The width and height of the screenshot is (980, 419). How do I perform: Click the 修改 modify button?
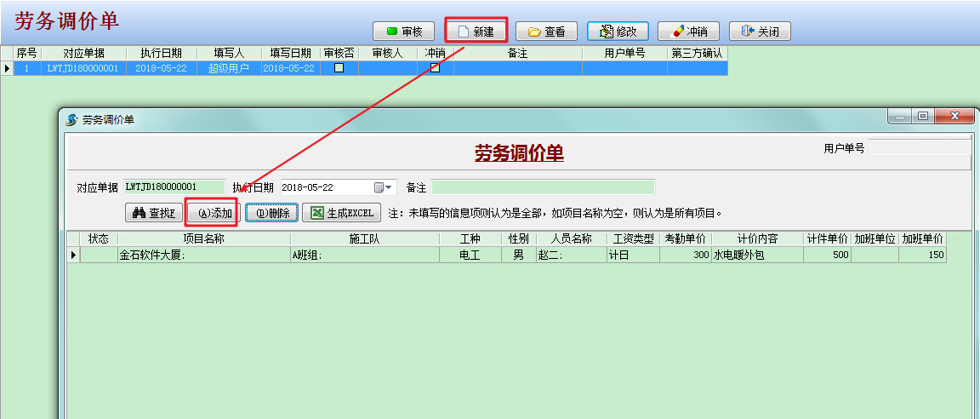click(618, 32)
